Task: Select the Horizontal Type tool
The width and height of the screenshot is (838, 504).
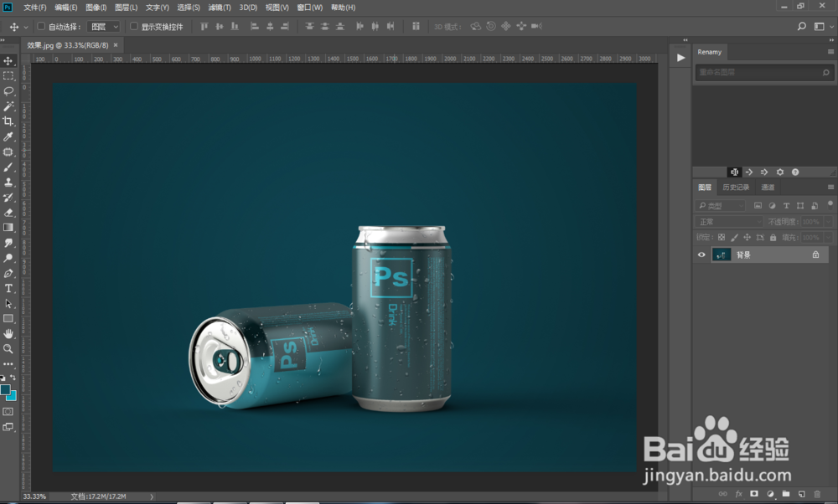Action: pyautogui.click(x=8, y=288)
